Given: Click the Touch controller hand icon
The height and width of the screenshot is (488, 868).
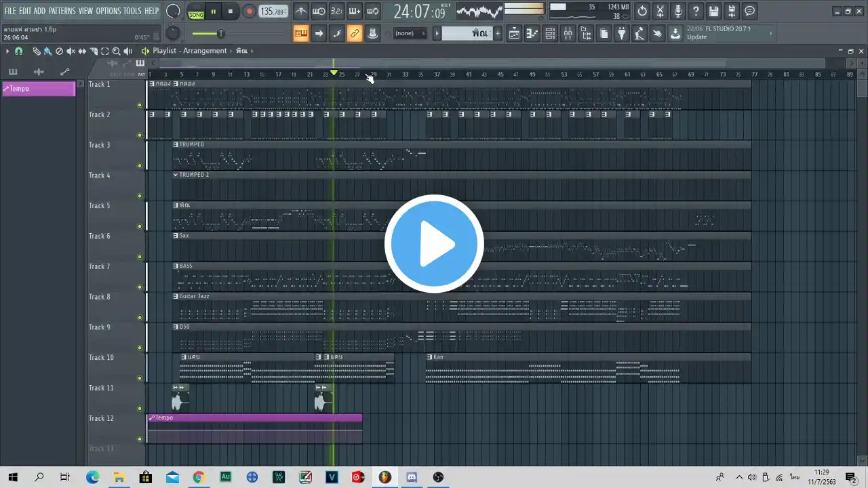Looking at the screenshot, I should tap(657, 33).
